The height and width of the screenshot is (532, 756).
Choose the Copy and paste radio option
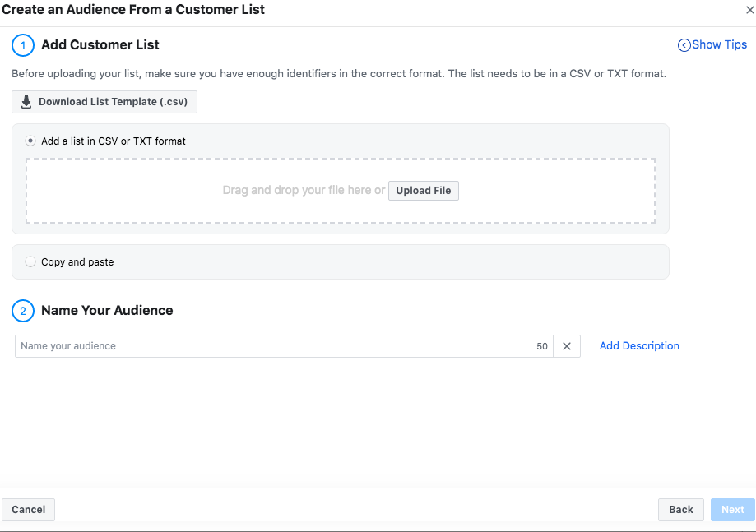point(31,261)
